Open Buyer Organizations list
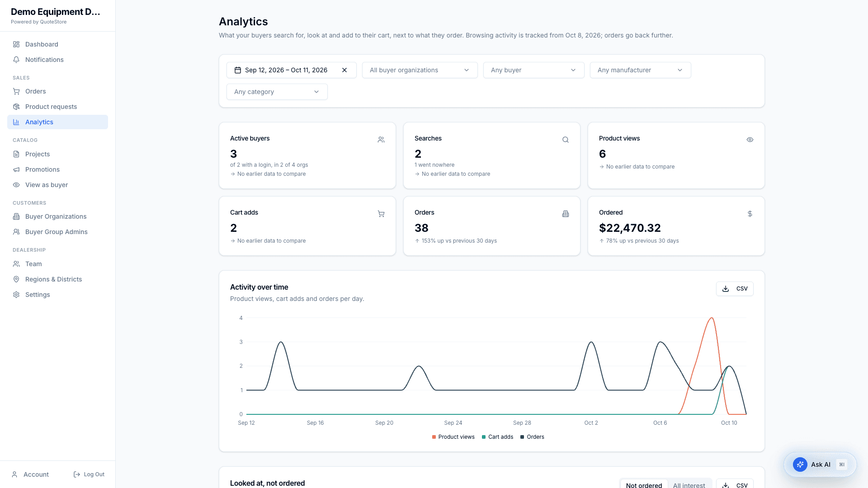 57,216
